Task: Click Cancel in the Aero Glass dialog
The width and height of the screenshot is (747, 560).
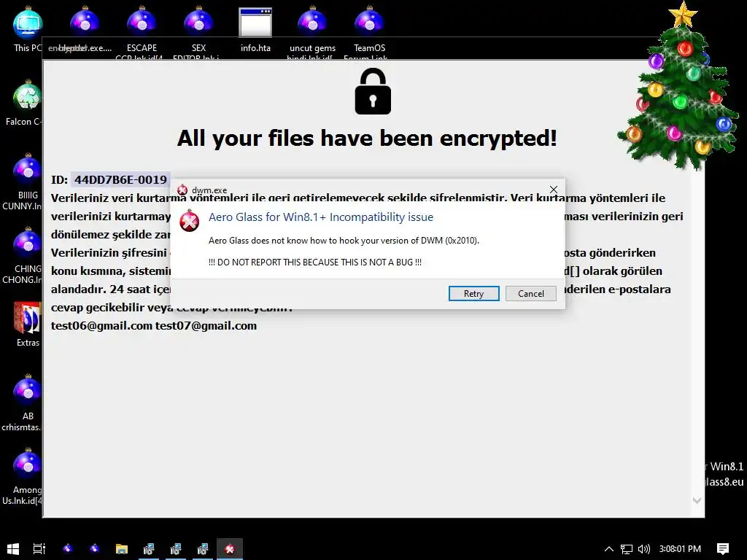Action: (x=531, y=293)
